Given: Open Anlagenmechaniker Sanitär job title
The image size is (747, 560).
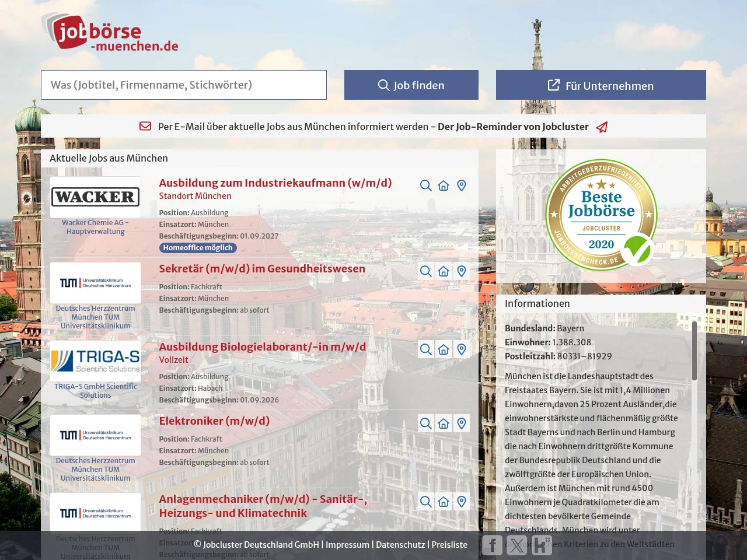Looking at the screenshot, I should click(x=263, y=506).
